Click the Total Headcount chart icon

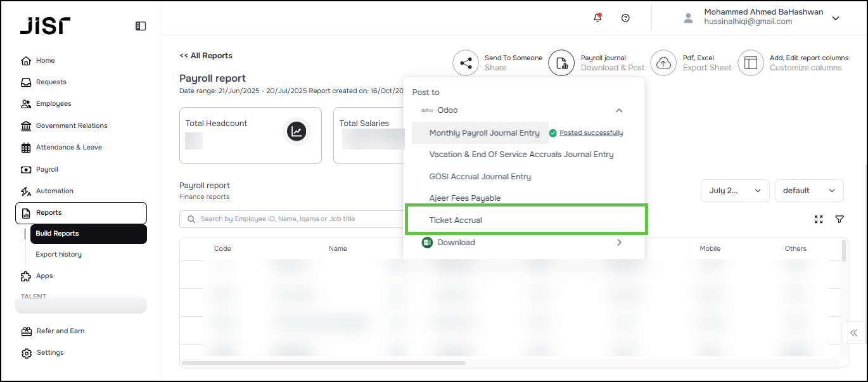297,131
